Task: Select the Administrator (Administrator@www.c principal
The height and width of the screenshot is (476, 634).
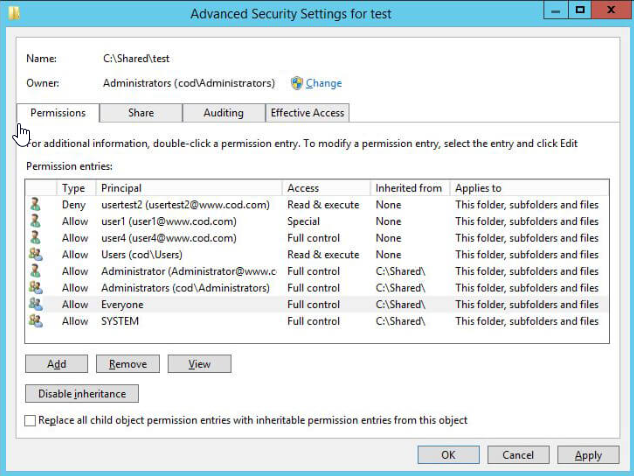Action: (x=188, y=271)
